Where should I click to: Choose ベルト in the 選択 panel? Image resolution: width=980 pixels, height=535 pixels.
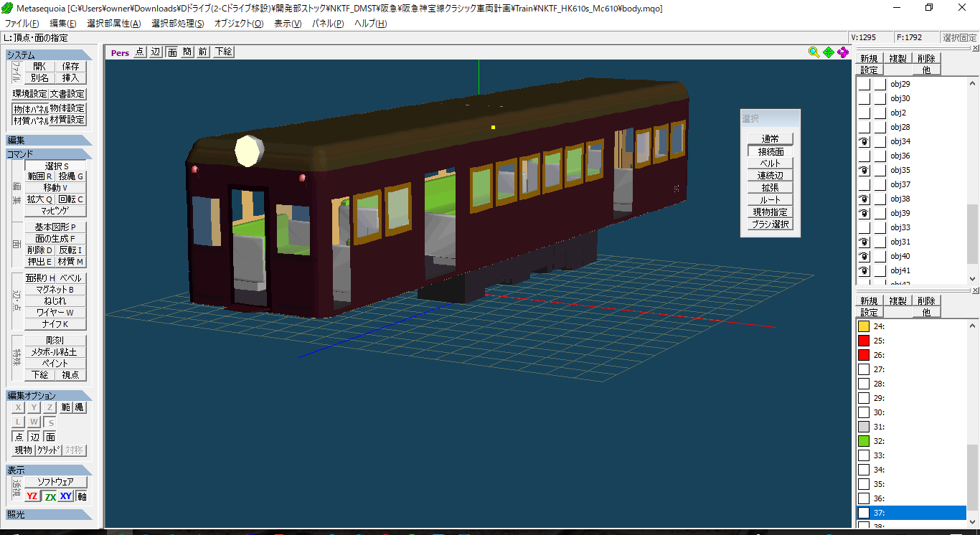770,164
